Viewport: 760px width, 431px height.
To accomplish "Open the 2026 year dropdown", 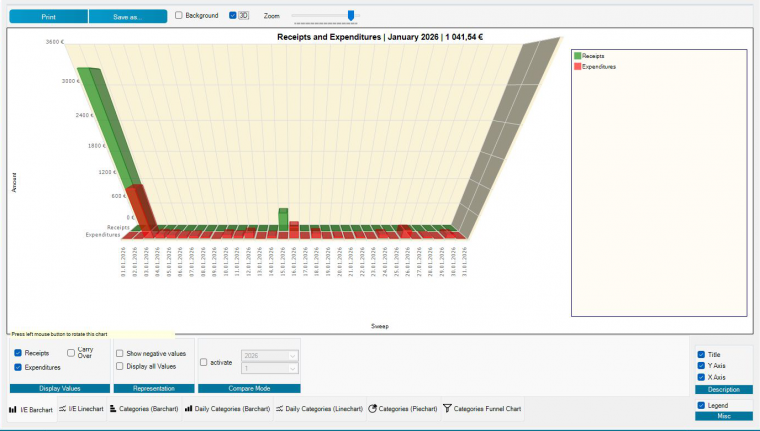I will click(x=269, y=356).
